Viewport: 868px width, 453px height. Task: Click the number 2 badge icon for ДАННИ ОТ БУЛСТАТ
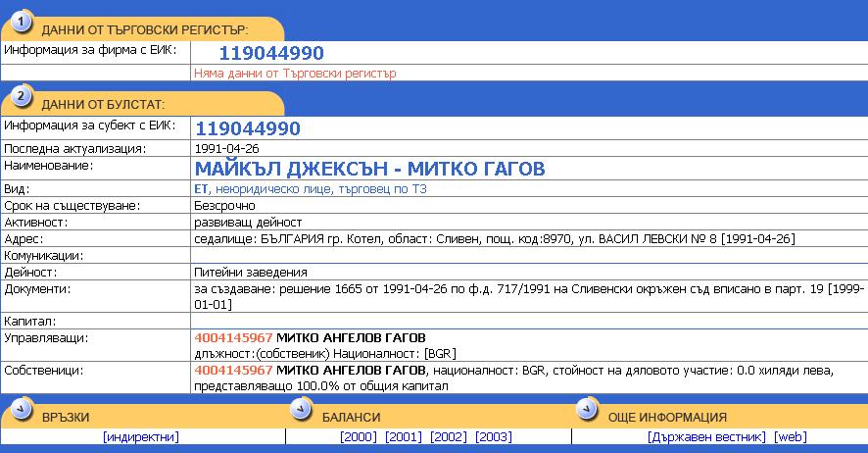[x=21, y=96]
